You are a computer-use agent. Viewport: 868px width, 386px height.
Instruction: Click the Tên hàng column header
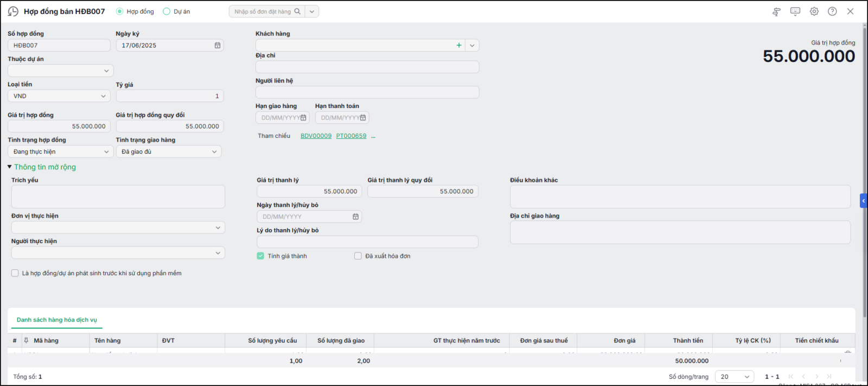point(107,340)
